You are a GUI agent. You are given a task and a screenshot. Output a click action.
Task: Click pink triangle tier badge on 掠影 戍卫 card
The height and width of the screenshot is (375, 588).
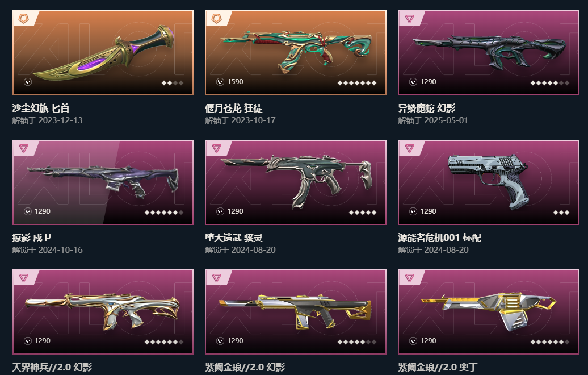click(x=24, y=148)
